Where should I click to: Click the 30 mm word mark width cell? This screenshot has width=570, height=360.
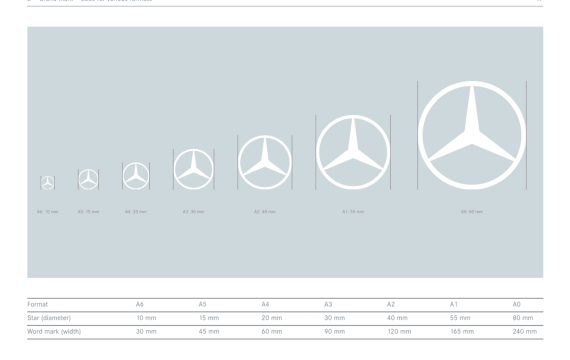146,331
